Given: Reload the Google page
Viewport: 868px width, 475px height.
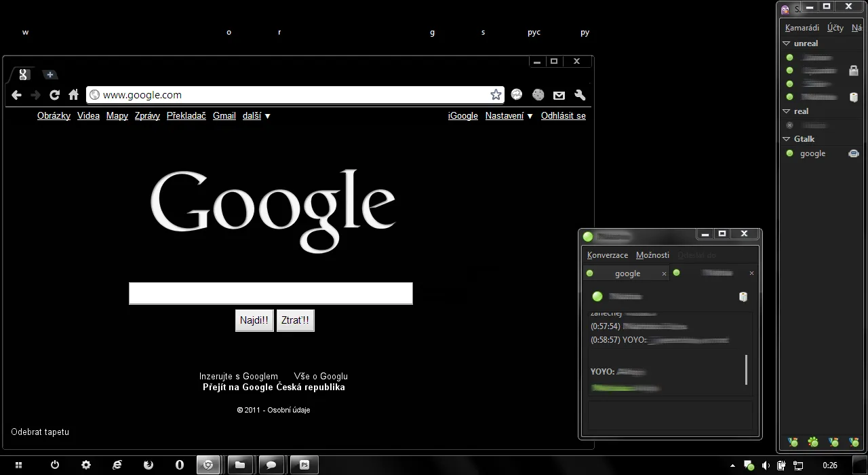Looking at the screenshot, I should [55, 95].
